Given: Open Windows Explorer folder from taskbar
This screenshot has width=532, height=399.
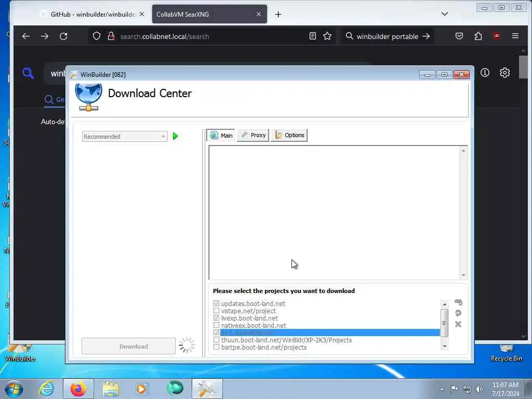Looking at the screenshot, I should click(x=111, y=389).
